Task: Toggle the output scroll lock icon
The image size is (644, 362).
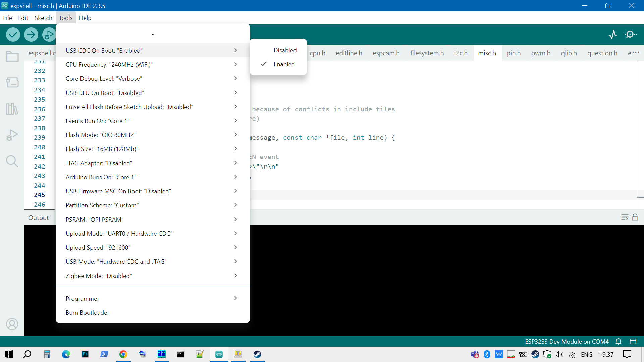Action: (x=635, y=217)
